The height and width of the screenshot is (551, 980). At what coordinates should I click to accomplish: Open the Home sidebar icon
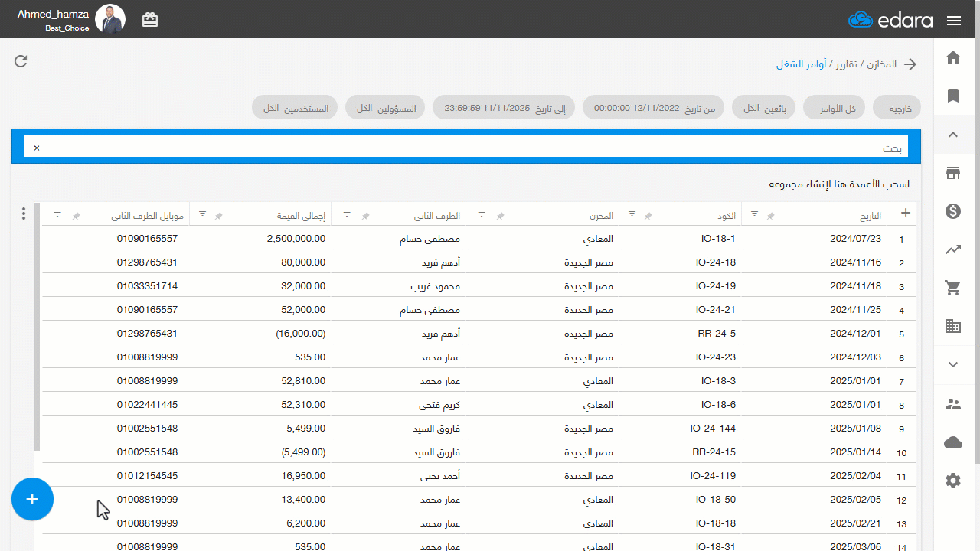[x=953, y=57]
